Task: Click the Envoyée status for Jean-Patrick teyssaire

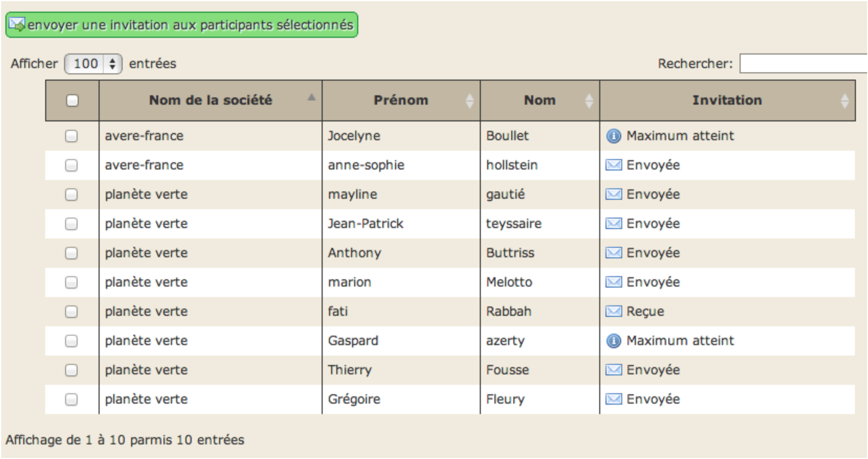Action: click(653, 224)
